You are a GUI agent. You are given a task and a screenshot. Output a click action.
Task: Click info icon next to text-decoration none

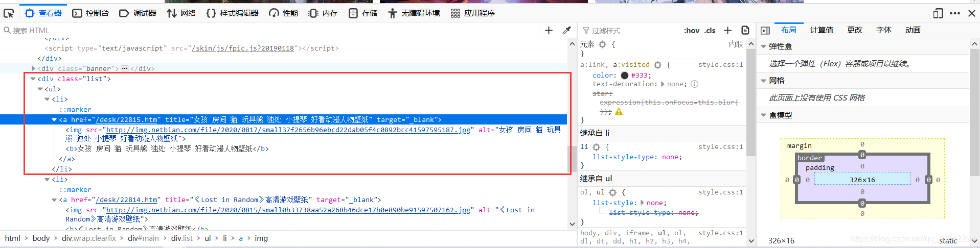pos(694,84)
